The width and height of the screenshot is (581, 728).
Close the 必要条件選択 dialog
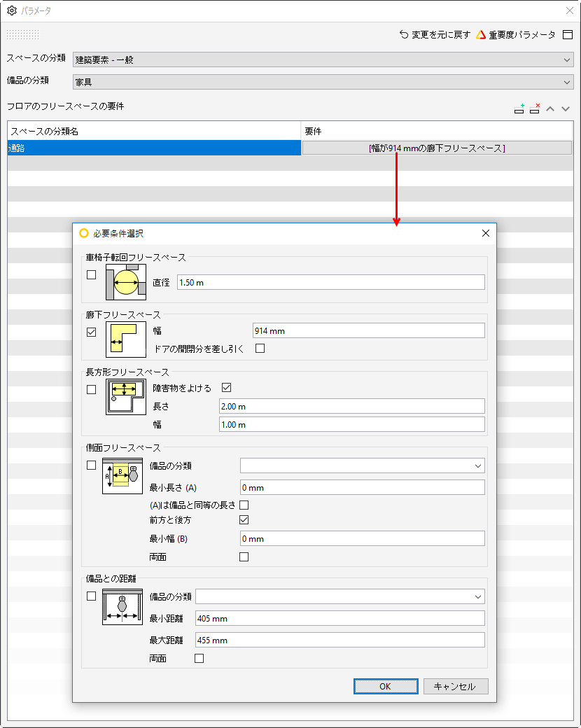tap(486, 233)
